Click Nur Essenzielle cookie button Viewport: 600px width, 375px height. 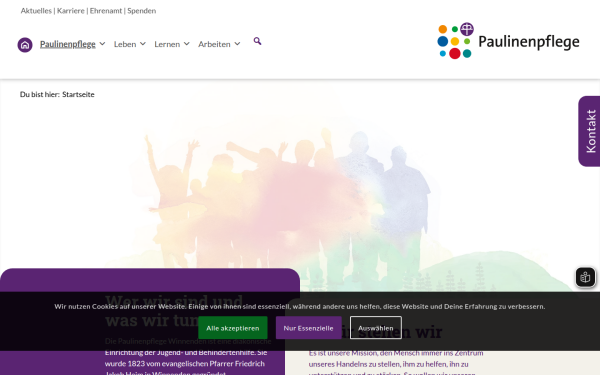click(308, 328)
